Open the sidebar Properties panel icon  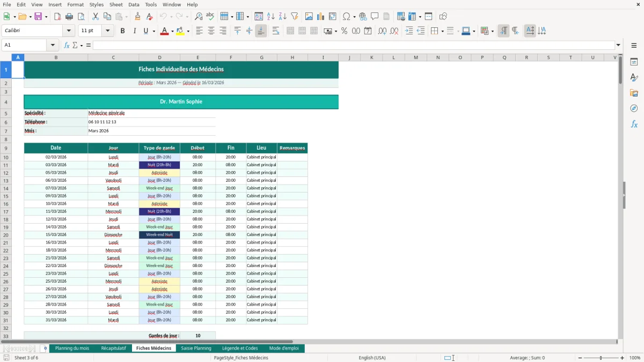634,62
